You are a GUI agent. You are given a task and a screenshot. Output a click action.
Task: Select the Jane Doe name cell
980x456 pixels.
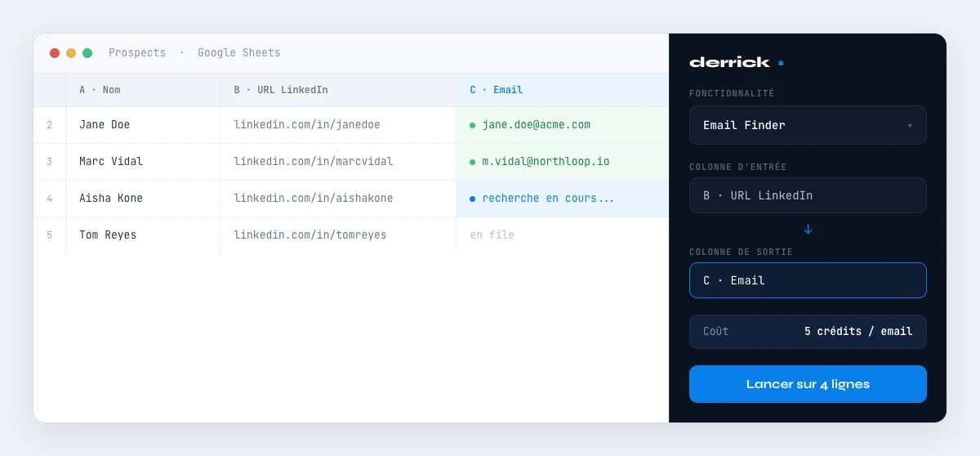143,125
